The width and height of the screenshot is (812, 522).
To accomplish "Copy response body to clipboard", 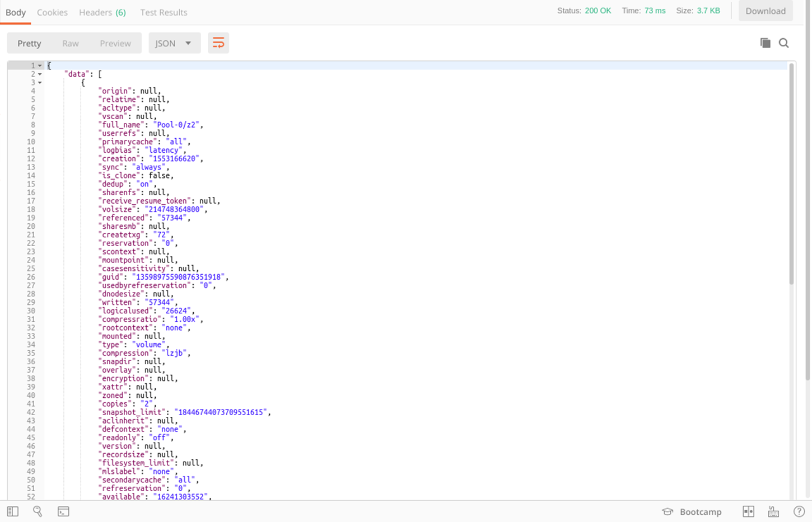I will click(x=765, y=43).
